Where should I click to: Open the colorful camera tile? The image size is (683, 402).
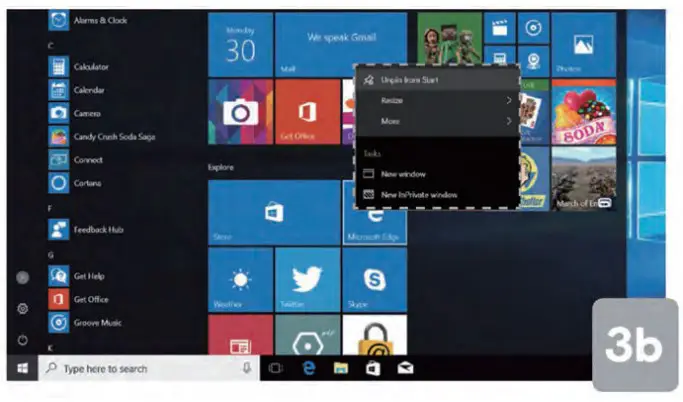(x=241, y=112)
